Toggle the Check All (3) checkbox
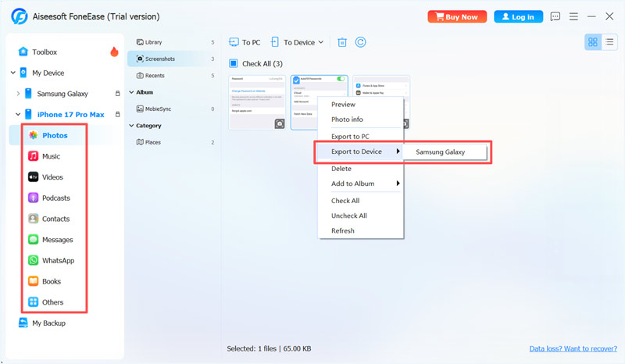This screenshot has width=625, height=364. [234, 63]
